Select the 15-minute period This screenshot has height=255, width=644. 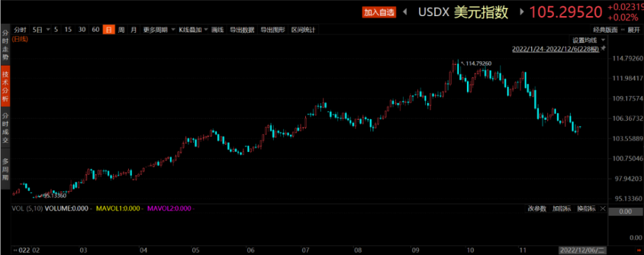tap(68, 30)
